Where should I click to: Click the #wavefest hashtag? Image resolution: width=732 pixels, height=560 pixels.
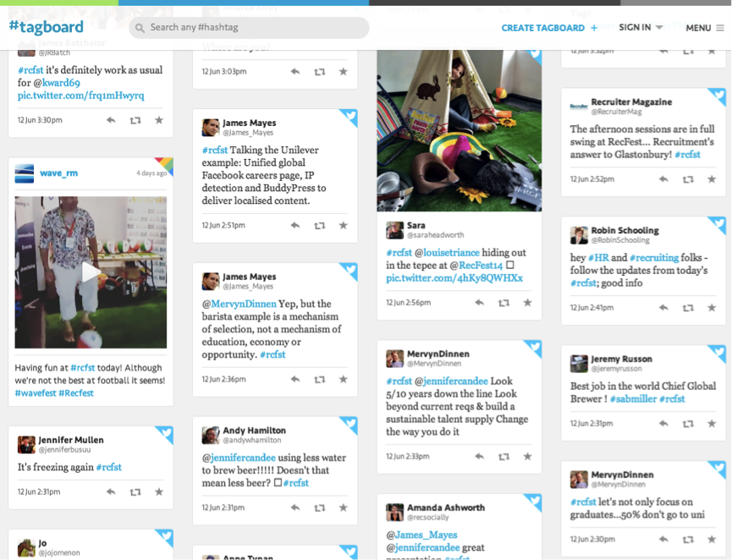coord(36,393)
